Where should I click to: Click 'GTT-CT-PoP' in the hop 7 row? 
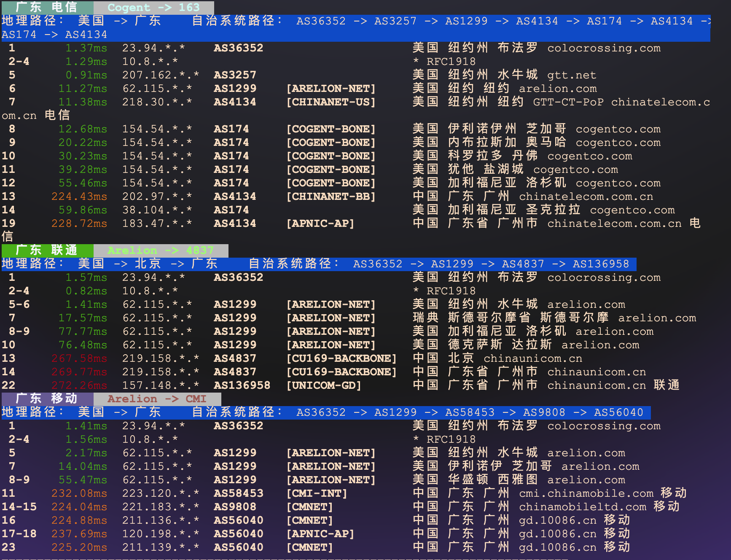[x=568, y=102]
